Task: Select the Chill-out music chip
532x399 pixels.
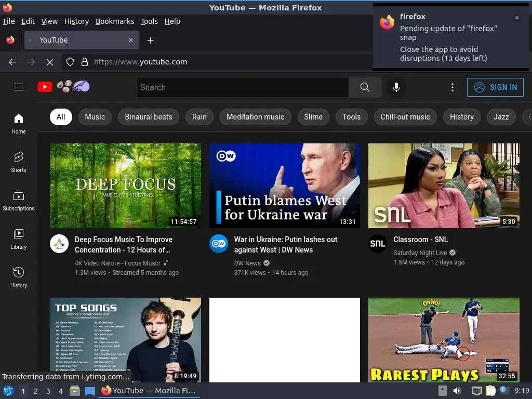Action: pos(405,117)
